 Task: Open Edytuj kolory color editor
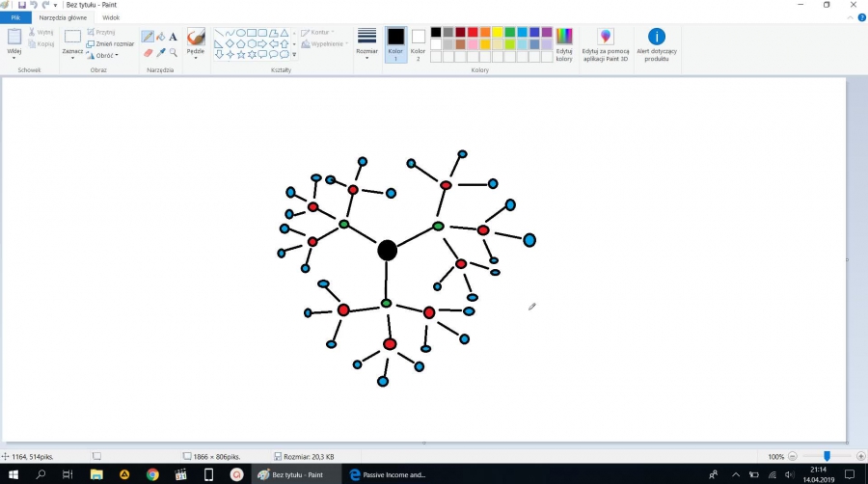point(564,43)
